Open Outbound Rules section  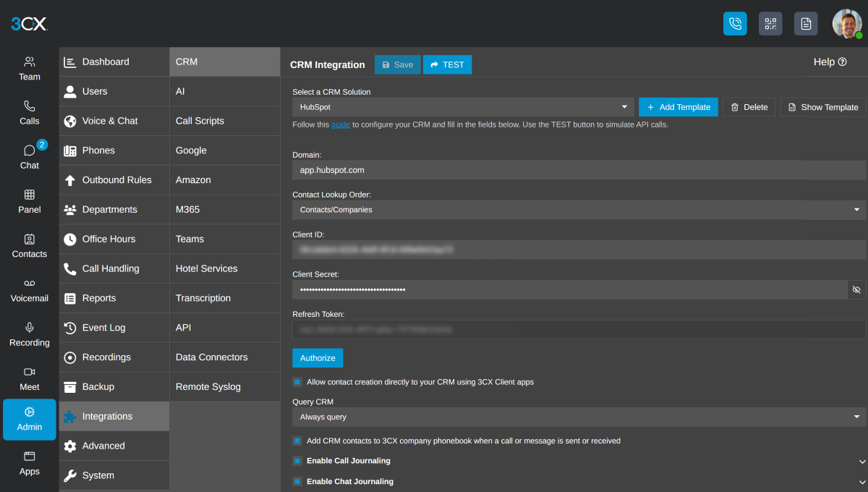(x=114, y=180)
